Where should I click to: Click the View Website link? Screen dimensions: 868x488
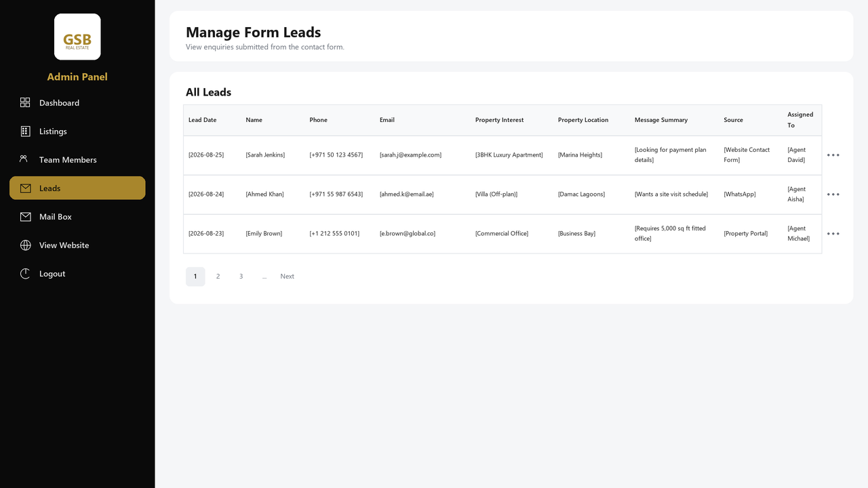point(77,245)
